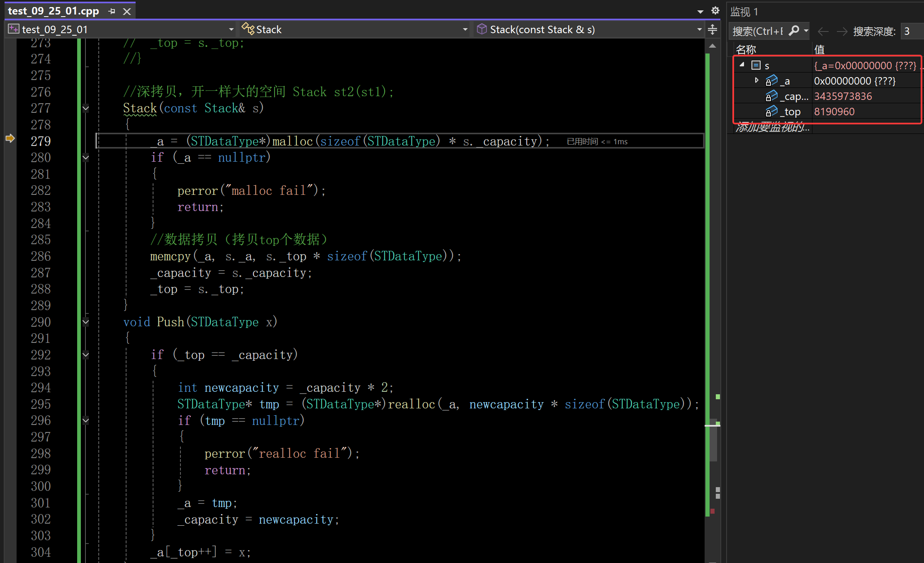Select the 监视 1 watch window tab
924x563 pixels.
[x=744, y=12]
